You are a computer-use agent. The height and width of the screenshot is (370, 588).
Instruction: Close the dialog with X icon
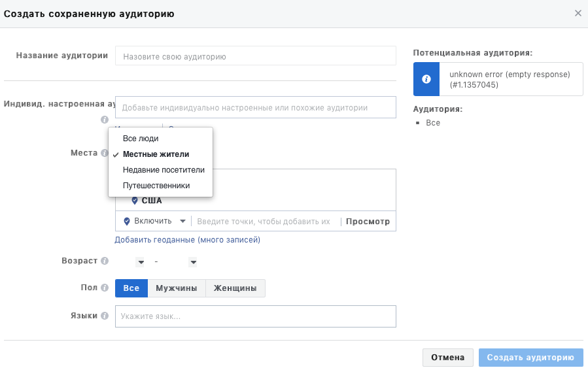pyautogui.click(x=578, y=13)
